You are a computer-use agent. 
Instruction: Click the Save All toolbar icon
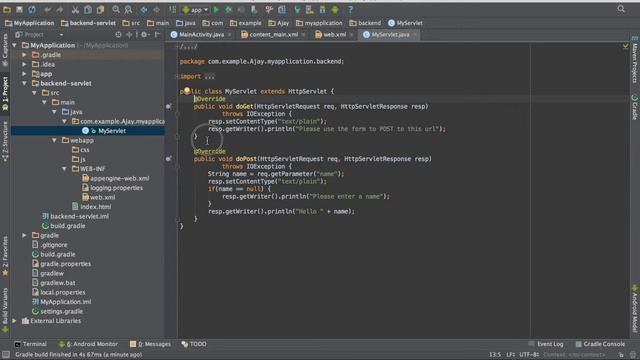tap(19, 9)
